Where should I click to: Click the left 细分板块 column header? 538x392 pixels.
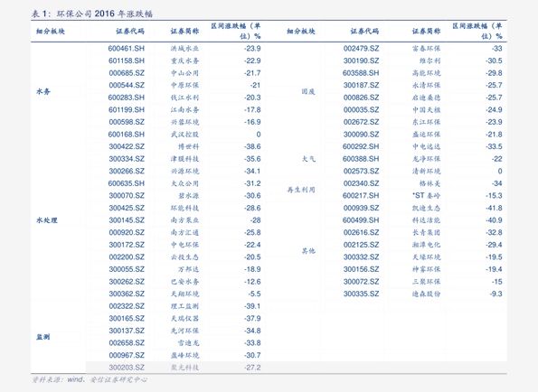51,32
